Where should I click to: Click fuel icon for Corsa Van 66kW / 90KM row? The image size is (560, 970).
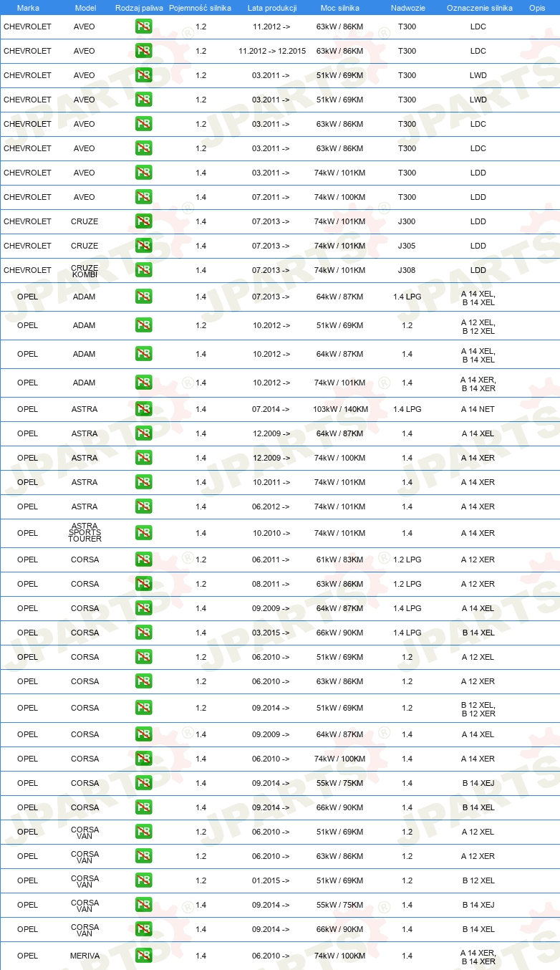[x=144, y=929]
